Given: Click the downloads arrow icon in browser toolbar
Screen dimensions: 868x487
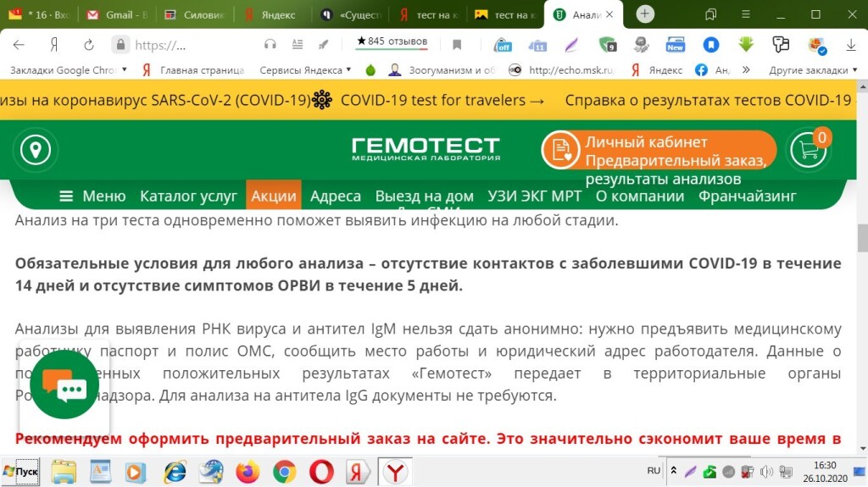Looking at the screenshot, I should click(x=850, y=45).
